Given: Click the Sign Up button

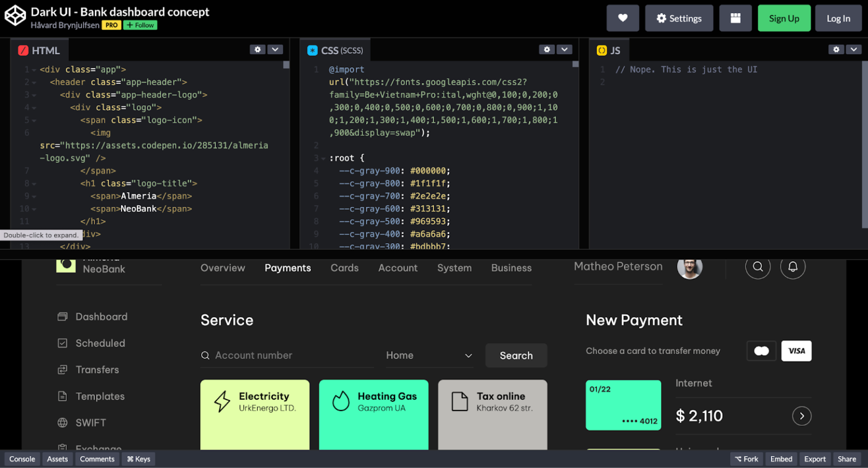Looking at the screenshot, I should point(784,18).
